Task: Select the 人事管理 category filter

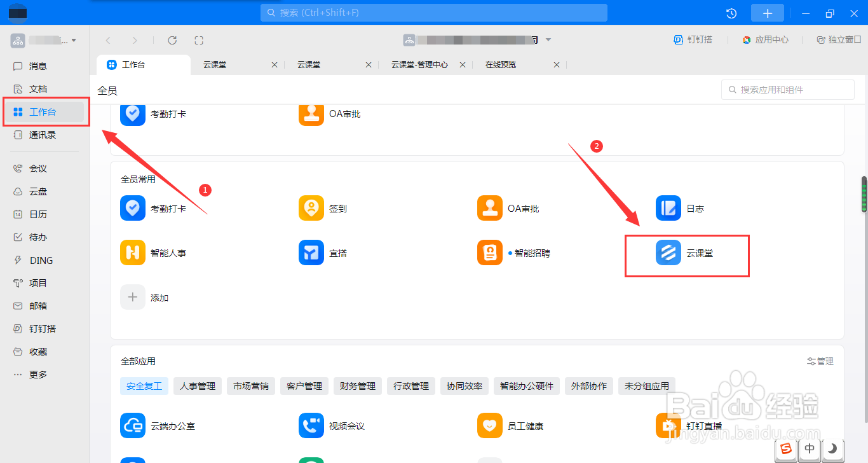Action: pyautogui.click(x=198, y=386)
